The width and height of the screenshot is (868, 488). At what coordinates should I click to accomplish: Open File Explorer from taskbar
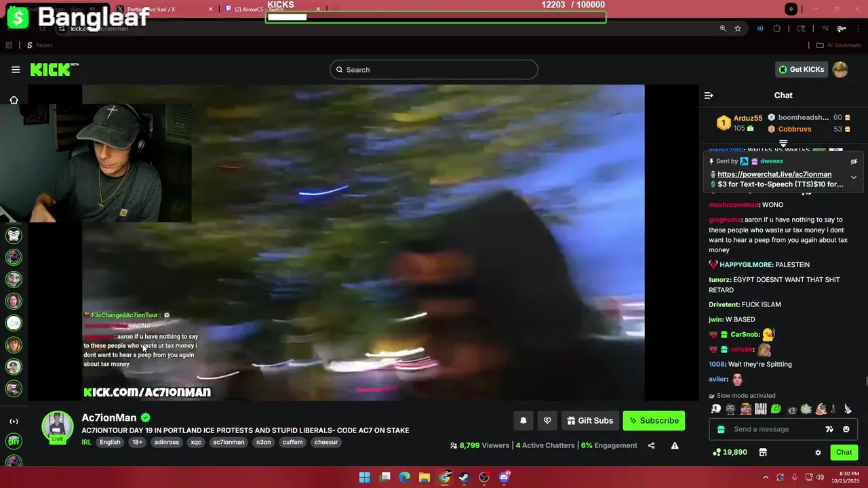(x=425, y=477)
